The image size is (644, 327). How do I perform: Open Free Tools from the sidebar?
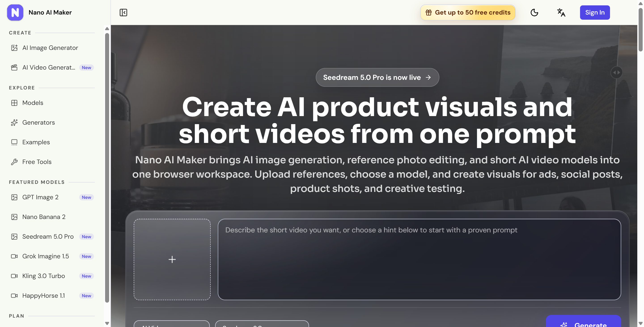pos(52,162)
